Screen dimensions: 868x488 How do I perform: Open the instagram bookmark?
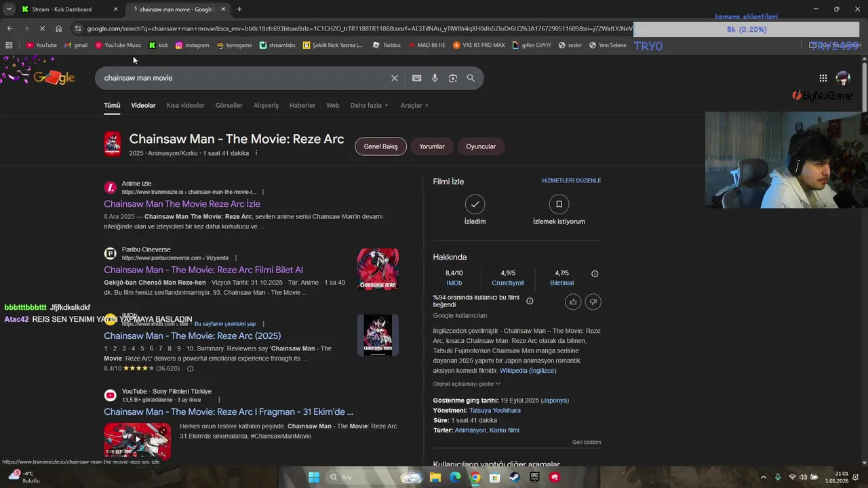click(x=192, y=45)
